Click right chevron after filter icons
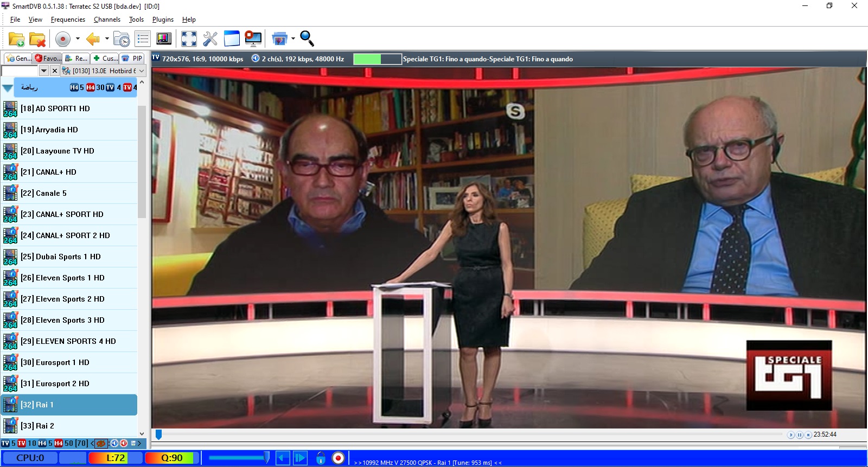The image size is (868, 467). coord(139,443)
